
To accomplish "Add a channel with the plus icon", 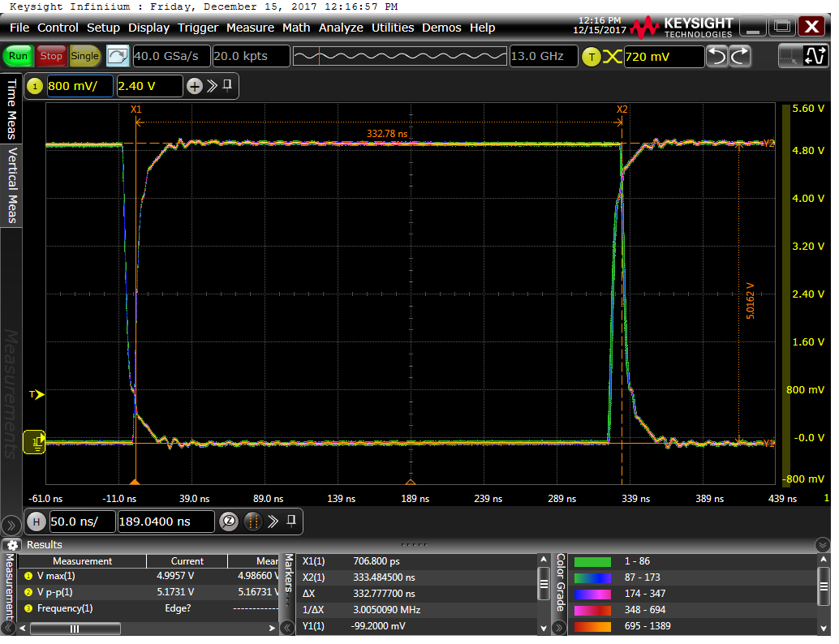I will (x=194, y=86).
